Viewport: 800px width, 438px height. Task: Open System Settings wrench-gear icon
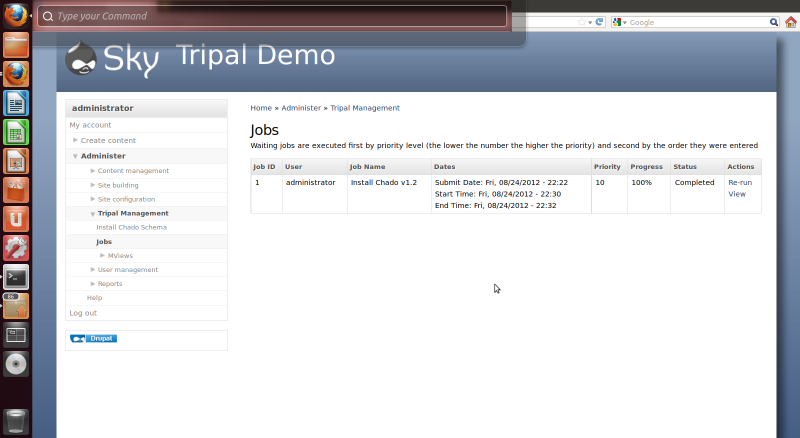(16, 249)
